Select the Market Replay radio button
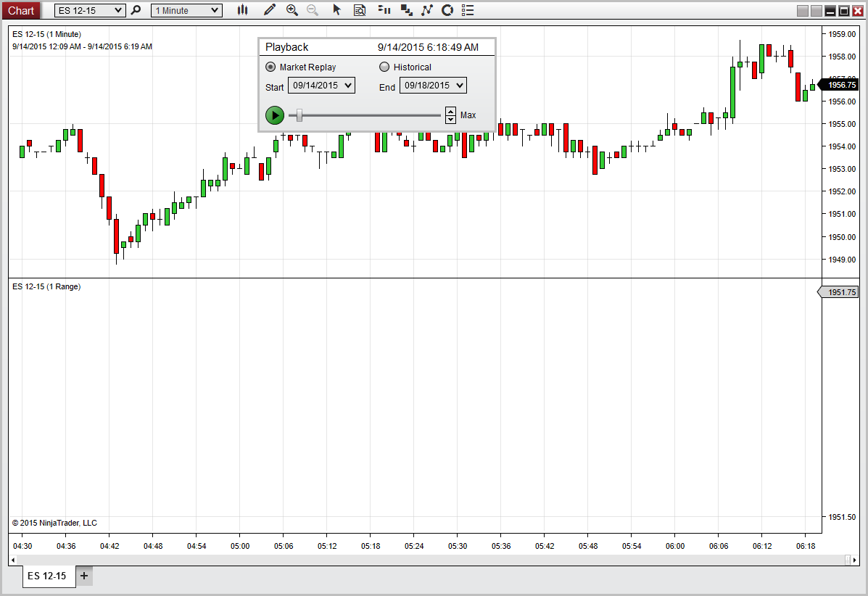The height and width of the screenshot is (596, 868). click(x=270, y=67)
